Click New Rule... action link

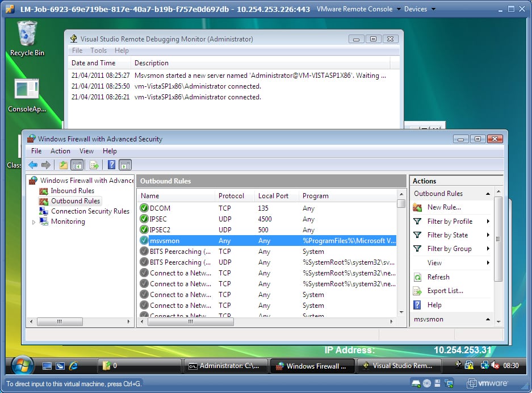(x=444, y=207)
